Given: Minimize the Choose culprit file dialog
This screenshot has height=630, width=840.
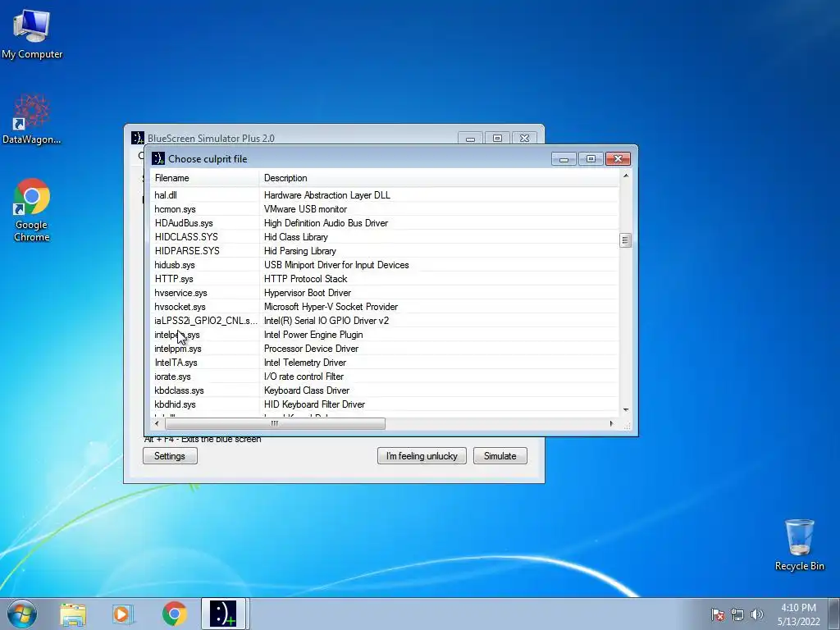Looking at the screenshot, I should click(564, 158).
